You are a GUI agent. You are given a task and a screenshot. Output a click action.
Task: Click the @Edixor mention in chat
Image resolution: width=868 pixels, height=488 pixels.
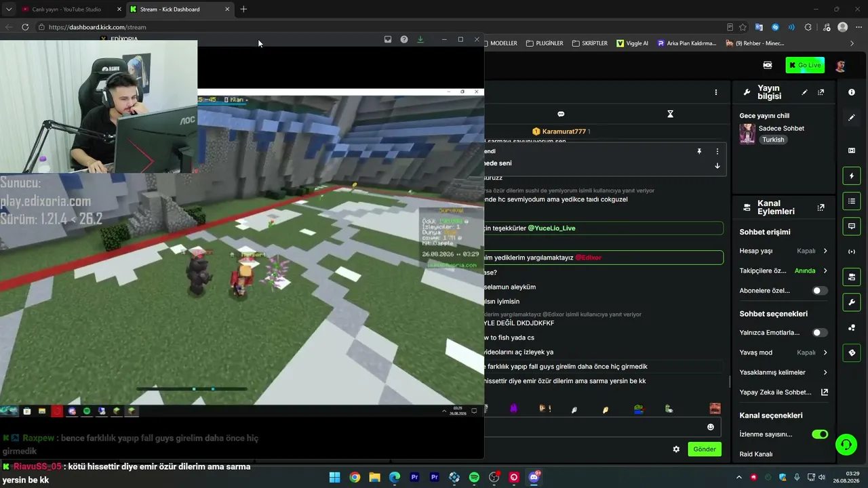coord(588,258)
